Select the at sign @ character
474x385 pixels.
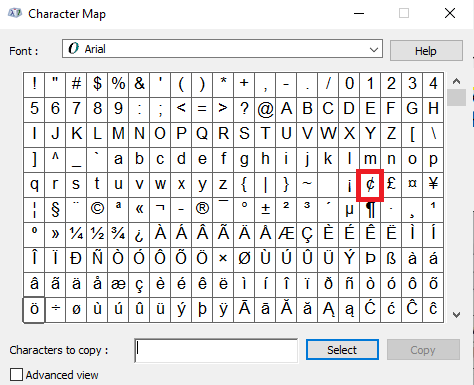point(265,110)
